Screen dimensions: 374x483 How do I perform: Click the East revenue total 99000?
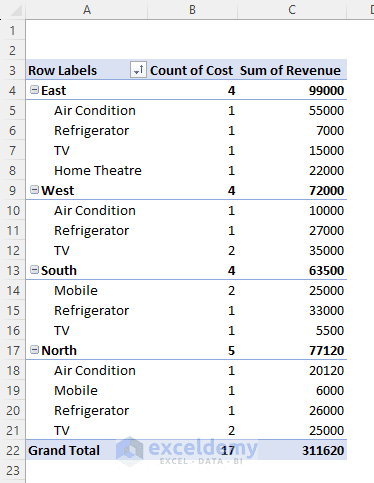click(x=326, y=90)
